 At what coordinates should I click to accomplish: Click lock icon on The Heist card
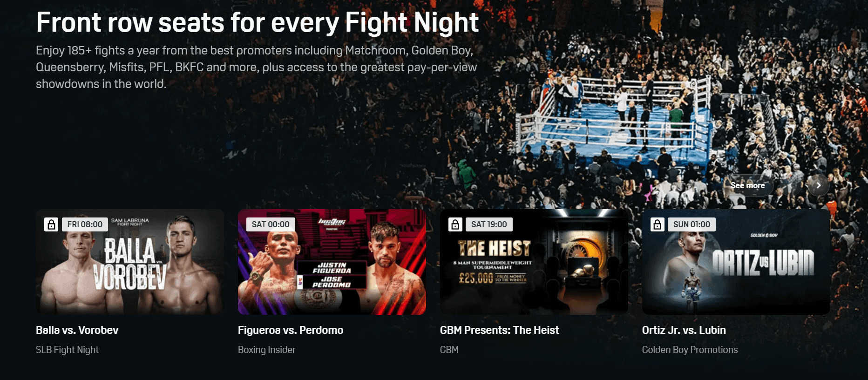(455, 224)
